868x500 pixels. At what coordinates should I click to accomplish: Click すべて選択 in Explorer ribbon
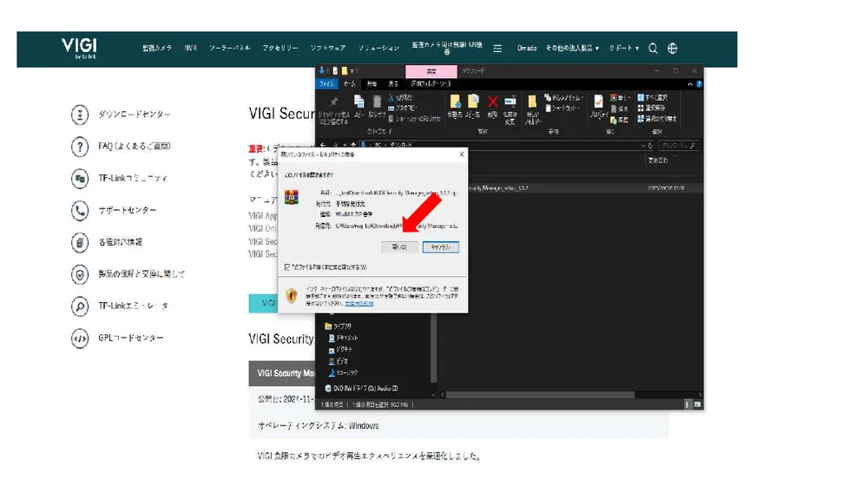[x=653, y=97]
